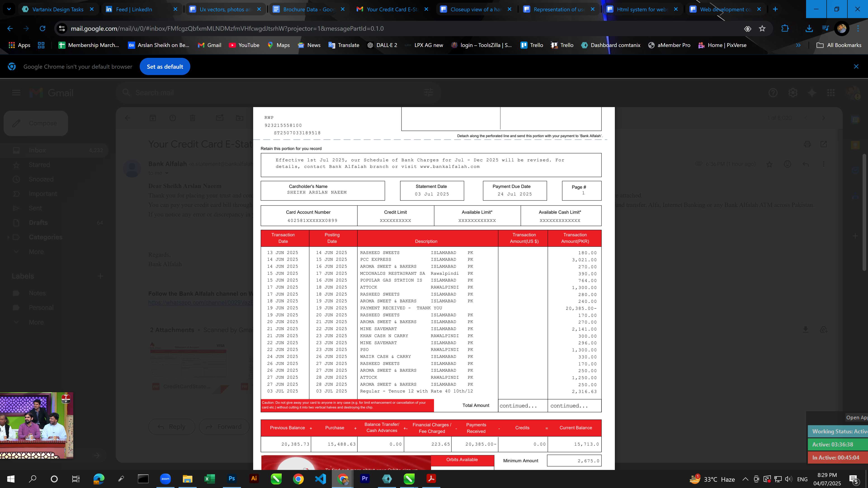This screenshot has width=868, height=488.
Task: Open the Home | PixVerse bookmark
Action: pos(722,45)
